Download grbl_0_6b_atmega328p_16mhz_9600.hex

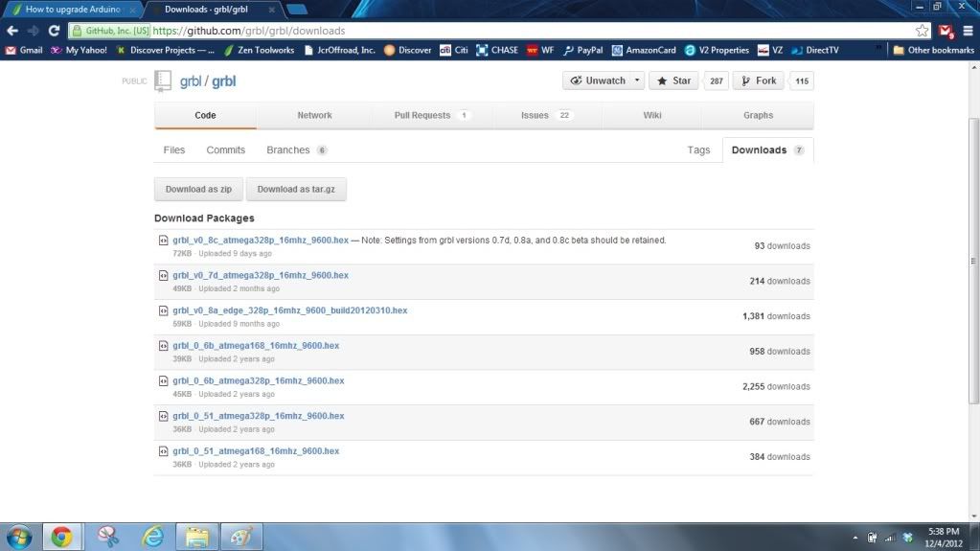click(x=258, y=380)
